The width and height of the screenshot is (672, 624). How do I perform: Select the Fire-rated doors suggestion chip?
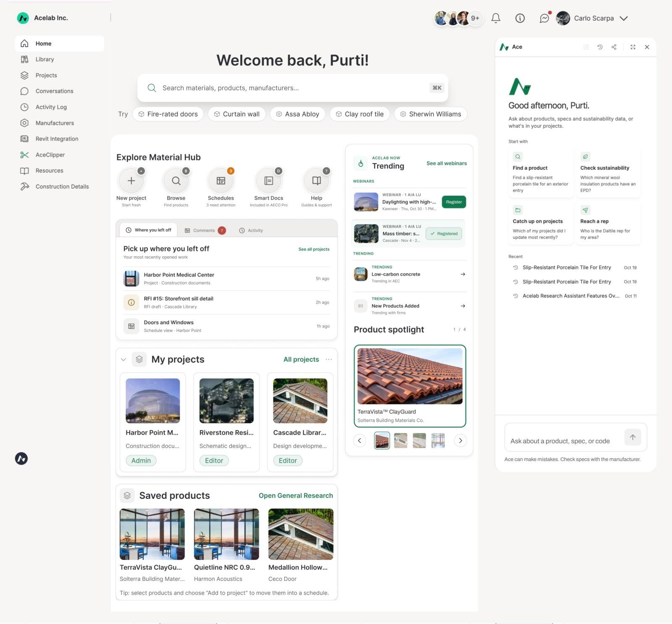pos(168,114)
